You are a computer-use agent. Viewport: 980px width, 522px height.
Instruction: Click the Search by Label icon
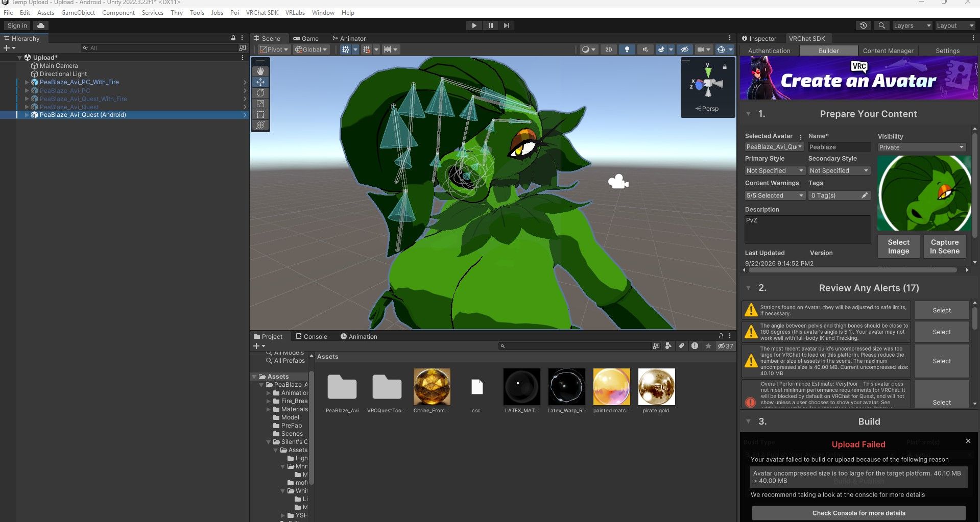(x=681, y=346)
